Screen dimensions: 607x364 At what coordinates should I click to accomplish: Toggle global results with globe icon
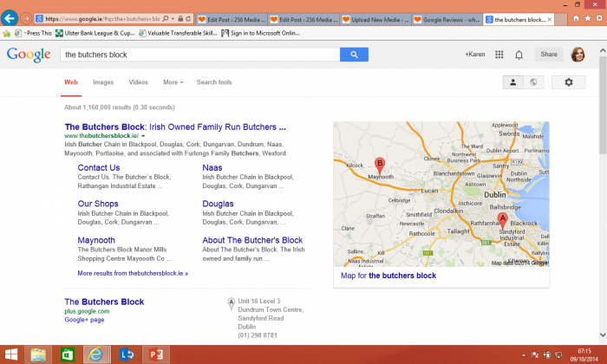coord(533,82)
